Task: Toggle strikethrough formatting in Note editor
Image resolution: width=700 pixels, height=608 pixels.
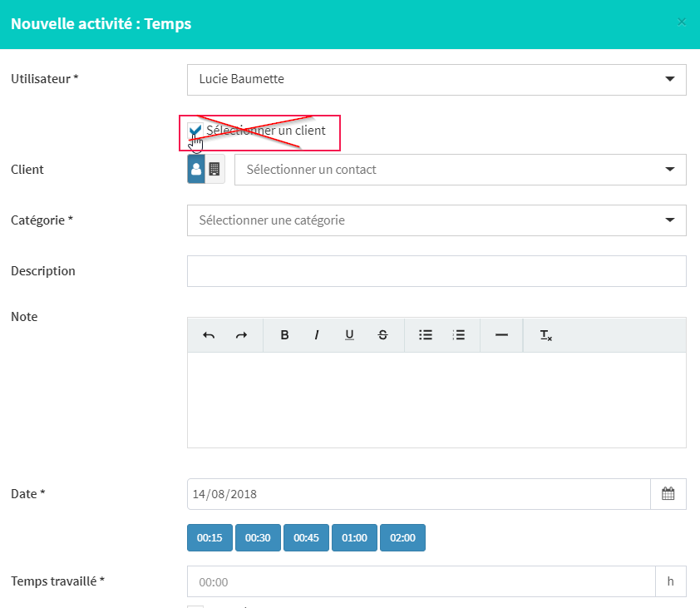Action: [382, 335]
